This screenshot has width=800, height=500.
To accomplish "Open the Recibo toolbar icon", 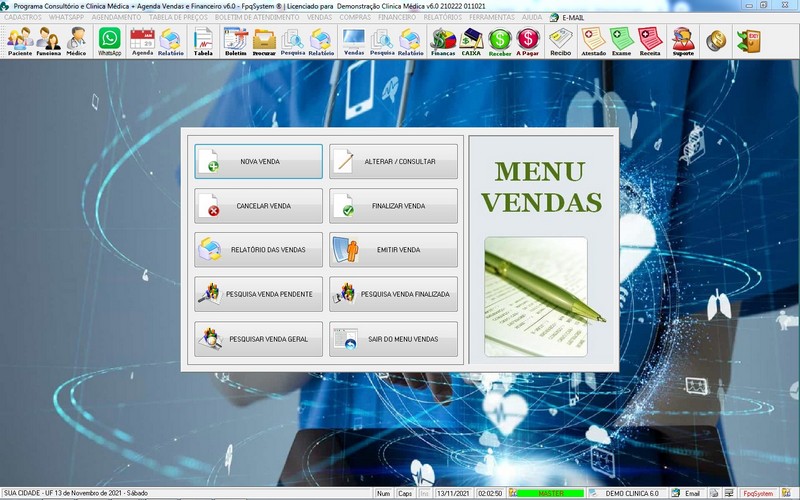I will [561, 41].
